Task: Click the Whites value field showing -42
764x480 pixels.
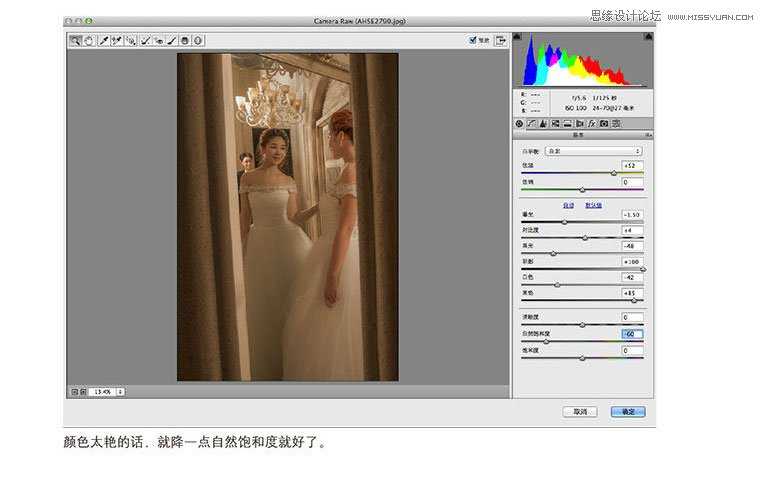Action: click(x=632, y=277)
